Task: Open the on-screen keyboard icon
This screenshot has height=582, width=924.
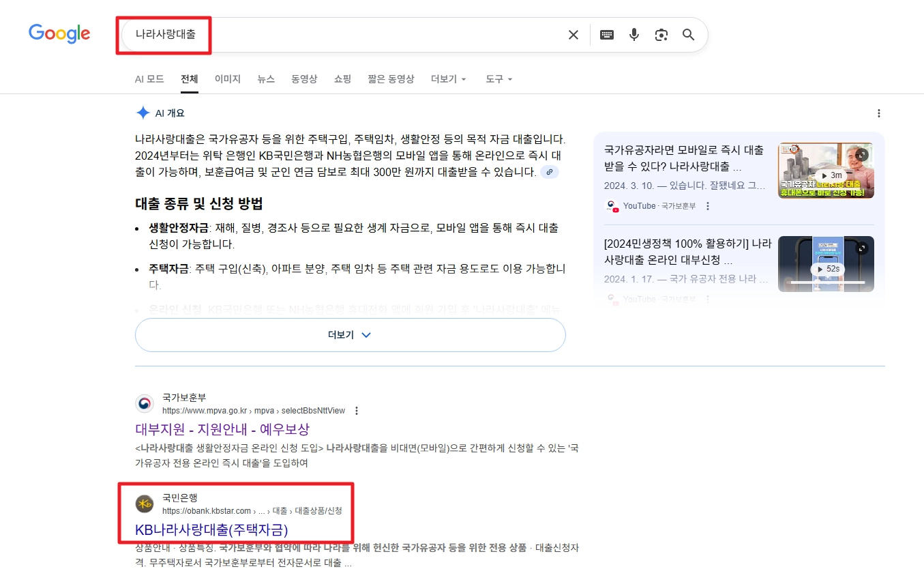Action: (606, 34)
